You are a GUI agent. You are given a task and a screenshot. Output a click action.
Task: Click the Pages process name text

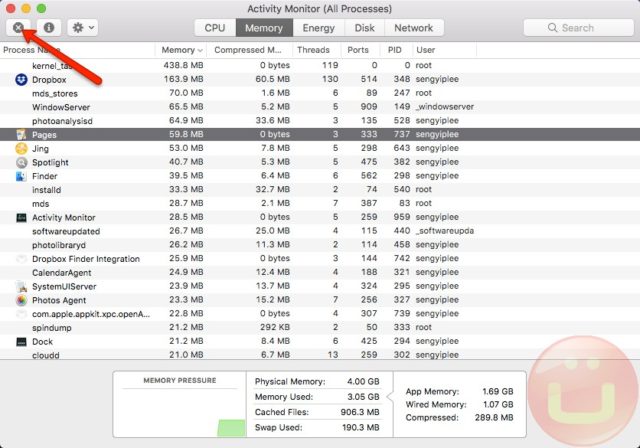pyautogui.click(x=44, y=135)
